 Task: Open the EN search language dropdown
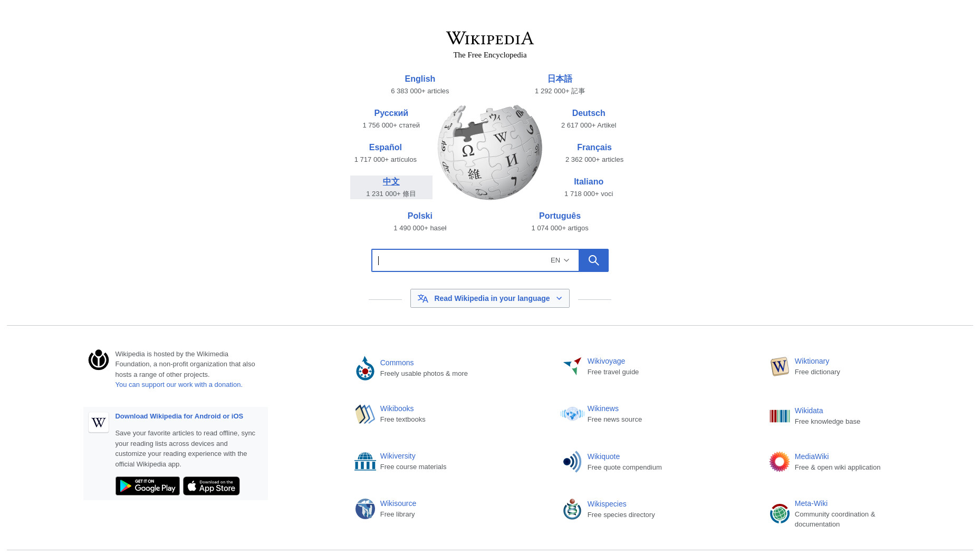click(x=560, y=260)
